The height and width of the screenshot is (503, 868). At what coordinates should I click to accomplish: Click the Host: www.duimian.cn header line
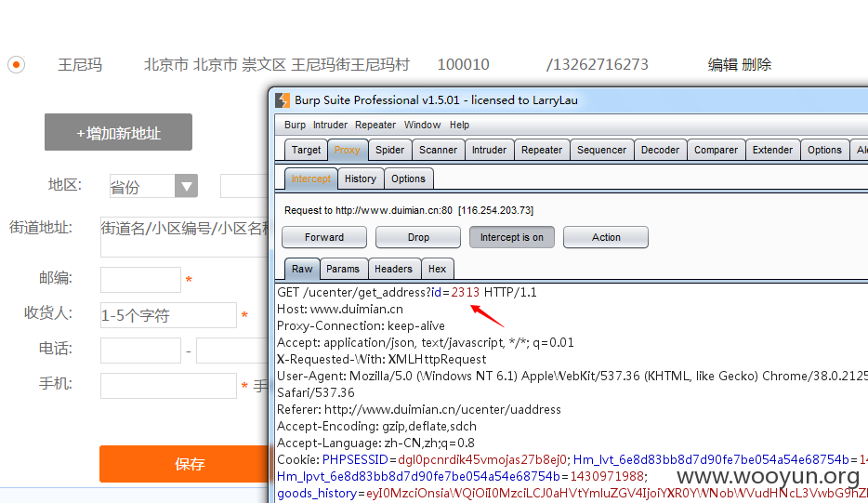pos(340,309)
